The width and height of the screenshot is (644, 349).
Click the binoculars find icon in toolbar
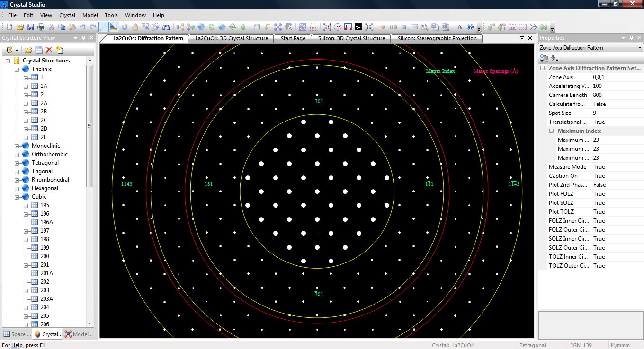click(x=166, y=27)
